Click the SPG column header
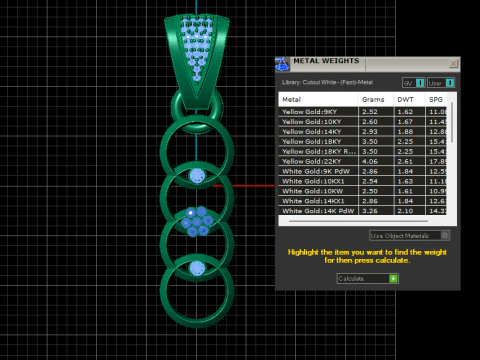 click(x=436, y=99)
